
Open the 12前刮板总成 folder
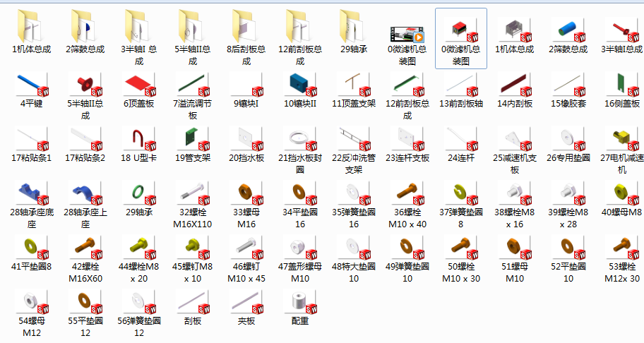pos(300,37)
